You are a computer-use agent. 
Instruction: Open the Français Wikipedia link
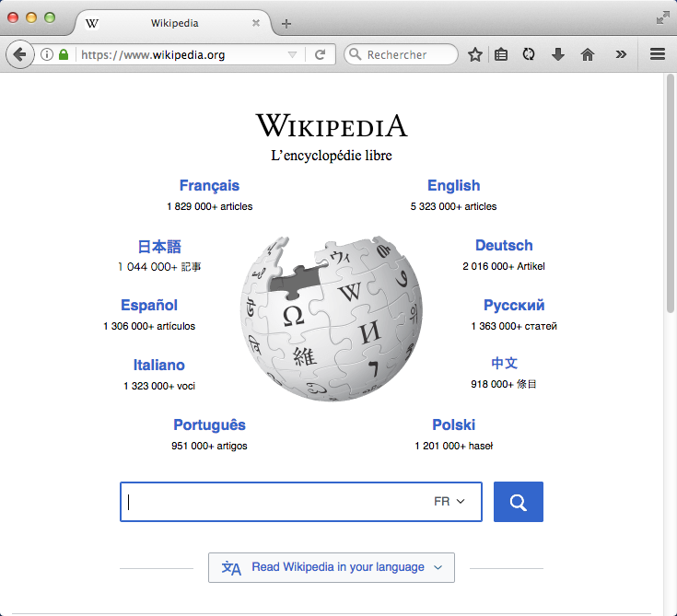click(209, 186)
